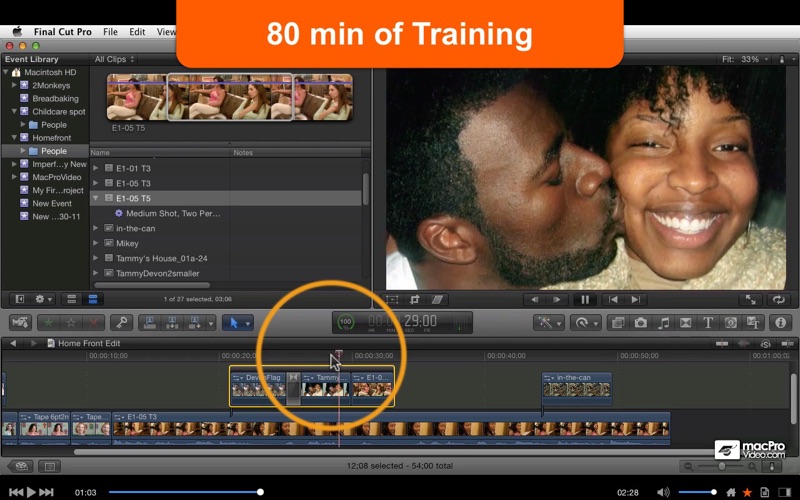Select the MacProVideo event
Image resolution: width=800 pixels, height=500 pixels.
57,177
